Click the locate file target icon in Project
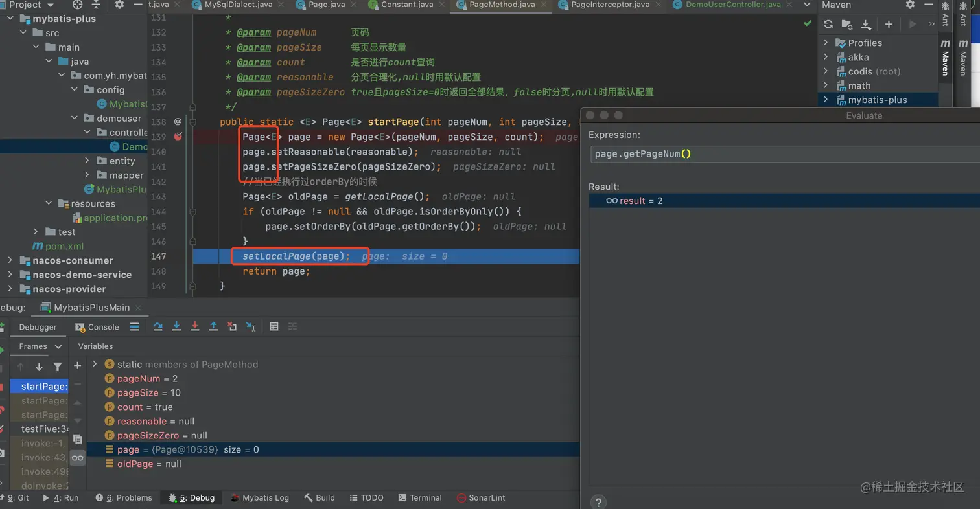This screenshot has width=980, height=509. click(78, 5)
